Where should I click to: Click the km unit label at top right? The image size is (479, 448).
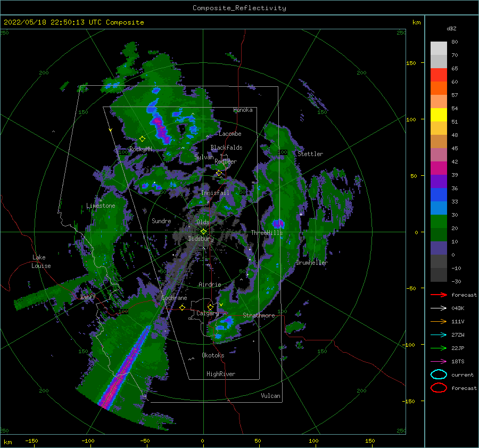[x=416, y=22]
